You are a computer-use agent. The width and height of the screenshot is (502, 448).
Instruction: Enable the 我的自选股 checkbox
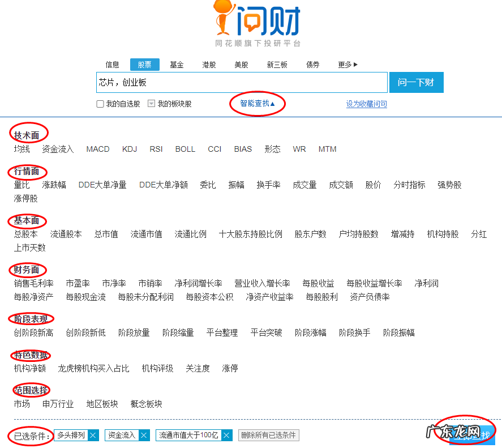pos(98,104)
